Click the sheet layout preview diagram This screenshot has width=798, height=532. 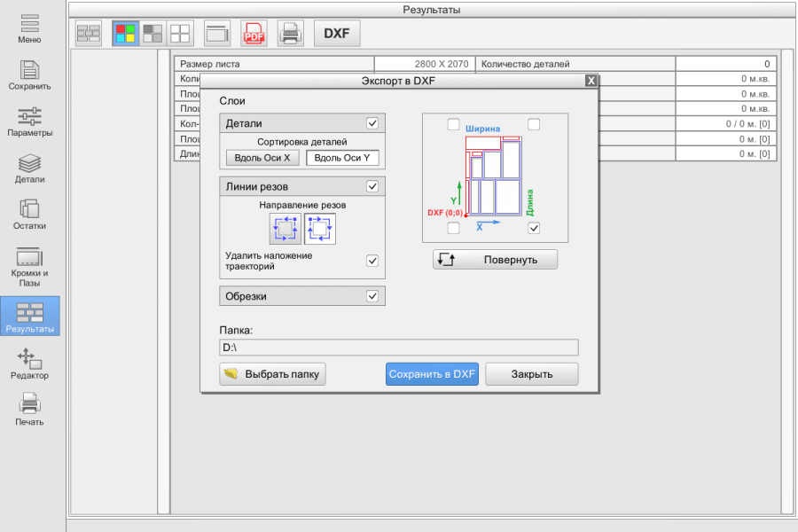click(494, 176)
